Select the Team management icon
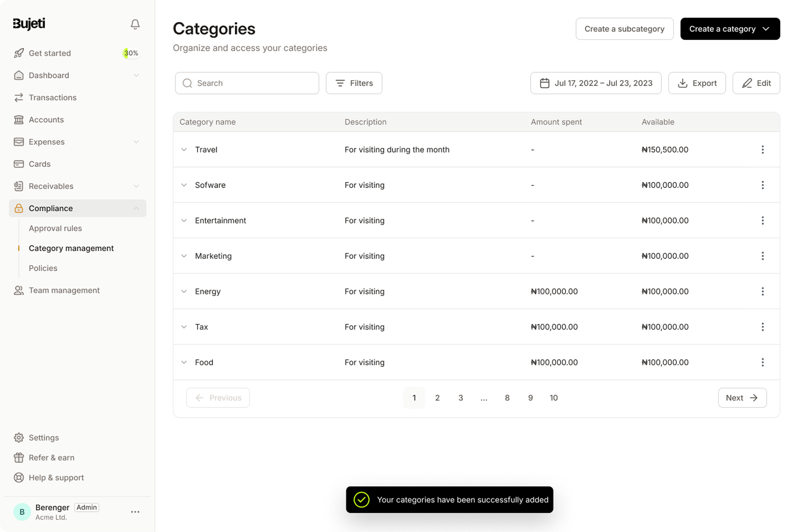This screenshot has height=532, width=798. 19,290
